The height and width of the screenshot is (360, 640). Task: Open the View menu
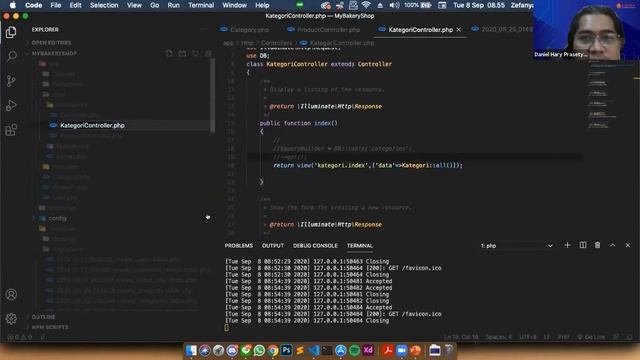pos(134,5)
